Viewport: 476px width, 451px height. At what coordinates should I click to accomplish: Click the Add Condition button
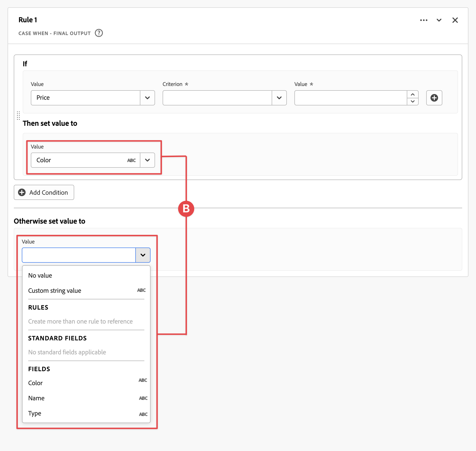pos(44,192)
